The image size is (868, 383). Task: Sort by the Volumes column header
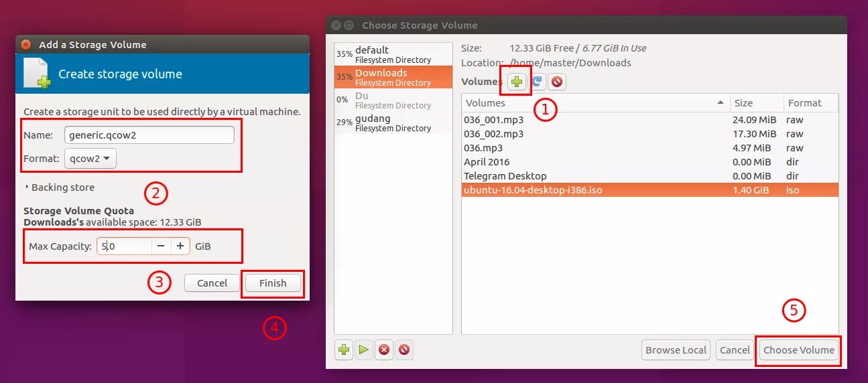(x=596, y=103)
